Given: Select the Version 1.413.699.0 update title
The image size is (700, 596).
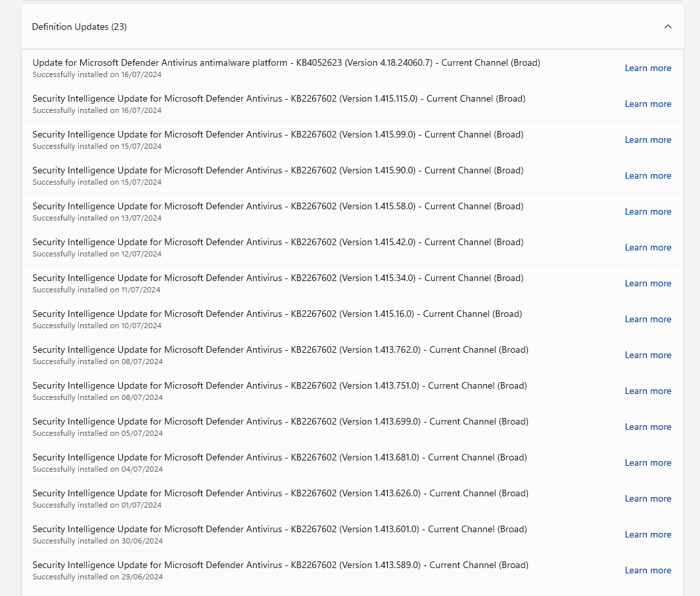Looking at the screenshot, I should tap(280, 422).
